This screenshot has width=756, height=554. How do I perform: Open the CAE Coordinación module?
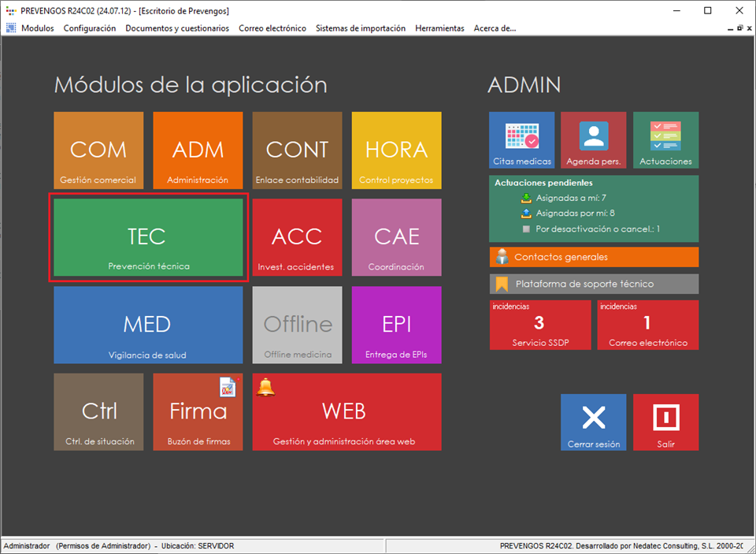pos(396,237)
